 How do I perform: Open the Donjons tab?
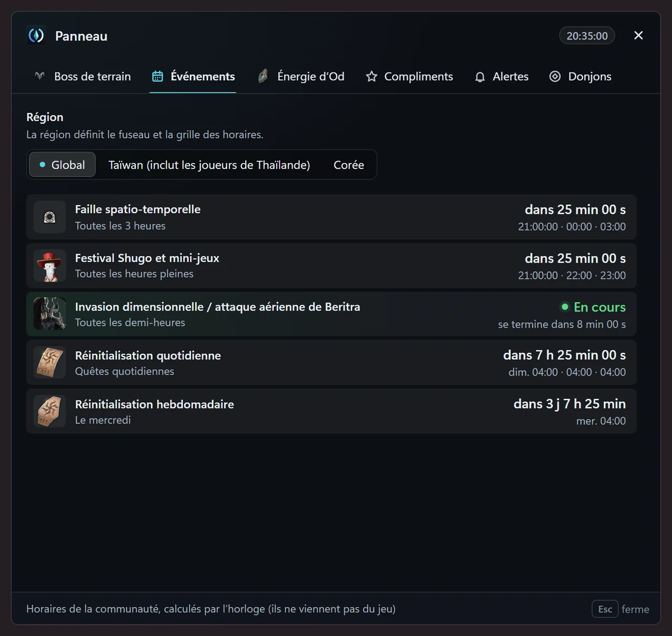pyautogui.click(x=580, y=77)
